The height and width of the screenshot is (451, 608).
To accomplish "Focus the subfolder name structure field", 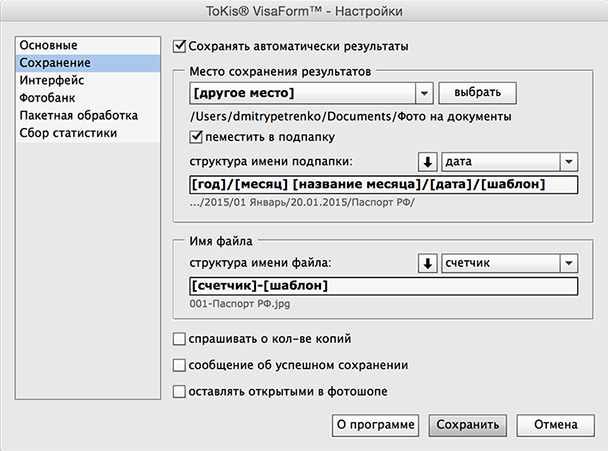I will tap(384, 185).
